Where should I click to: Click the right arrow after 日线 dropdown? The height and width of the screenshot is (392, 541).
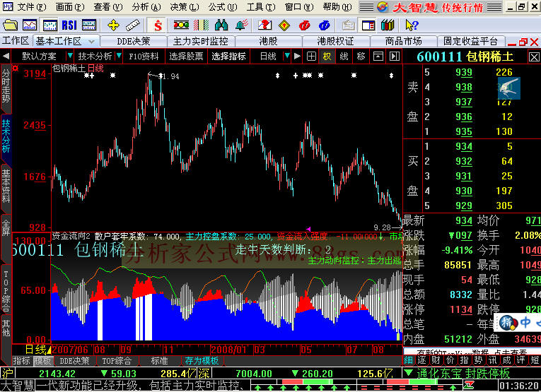[297, 56]
